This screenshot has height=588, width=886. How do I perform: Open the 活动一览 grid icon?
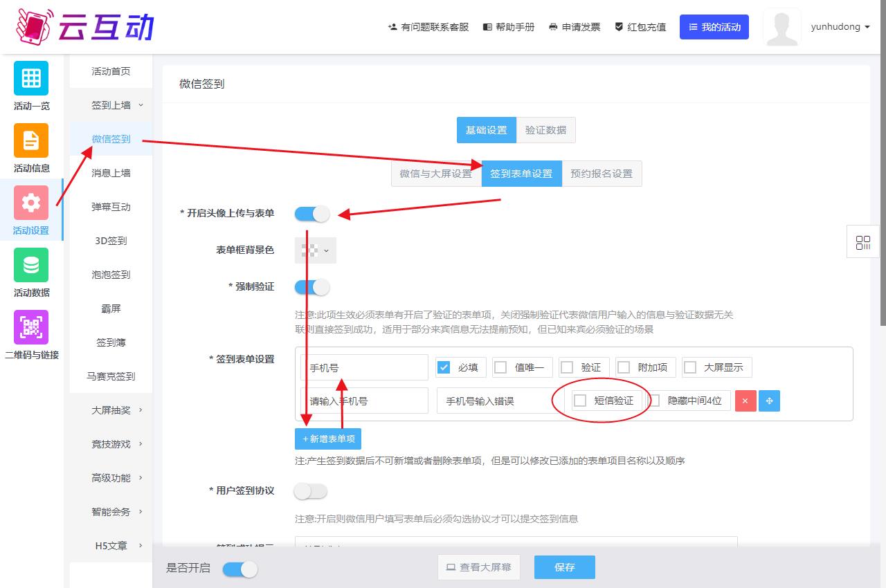[x=31, y=78]
